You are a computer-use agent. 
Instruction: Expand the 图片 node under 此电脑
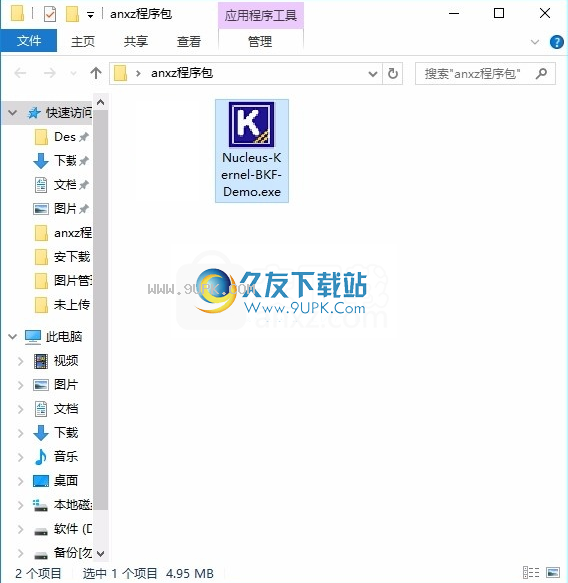(x=20, y=385)
